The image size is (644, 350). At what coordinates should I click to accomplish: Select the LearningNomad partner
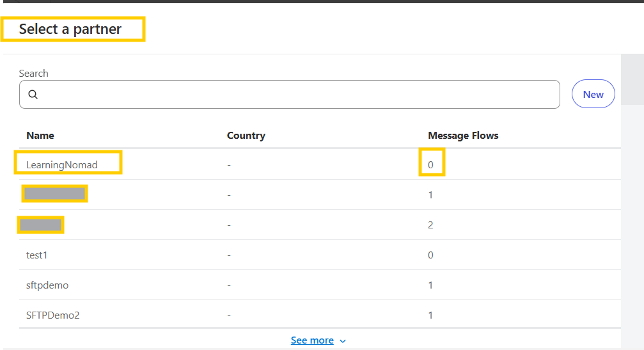pyautogui.click(x=62, y=165)
